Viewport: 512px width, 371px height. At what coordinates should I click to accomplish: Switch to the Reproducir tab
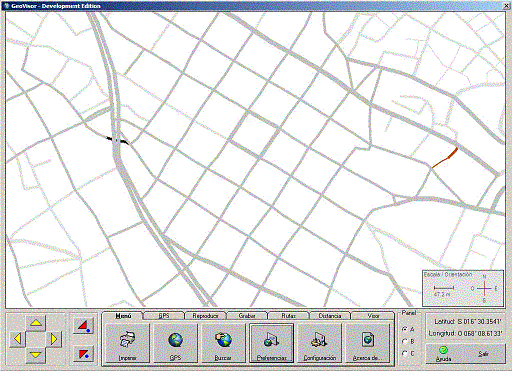tap(205, 316)
